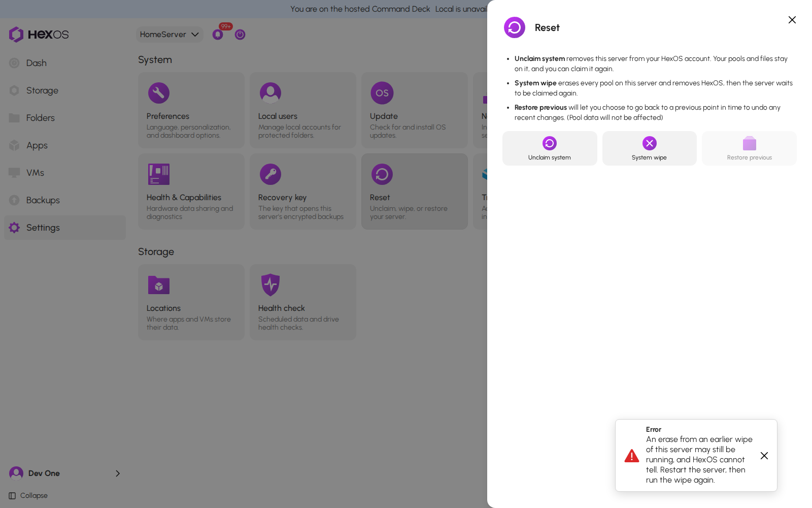The height and width of the screenshot is (508, 812).
Task: Click the Reset header circular-arrow icon
Action: click(x=515, y=27)
